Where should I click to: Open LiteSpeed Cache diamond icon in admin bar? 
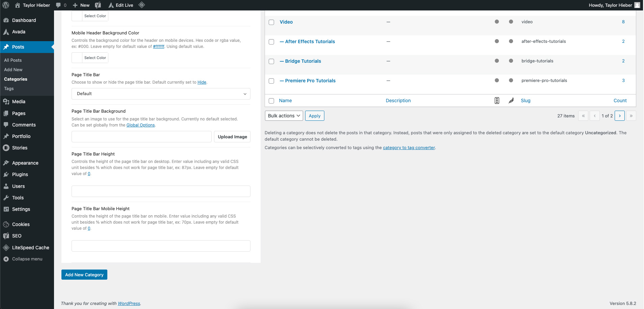pyautogui.click(x=142, y=5)
